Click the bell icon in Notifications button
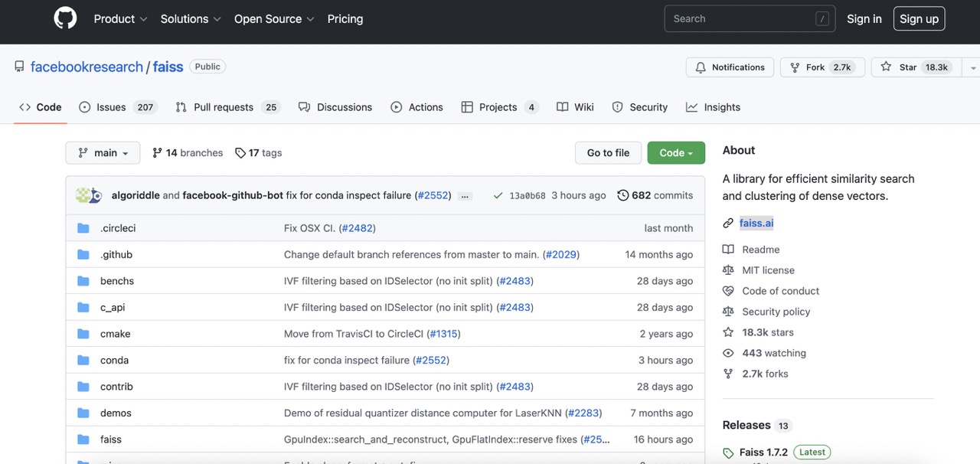980x464 pixels. pyautogui.click(x=700, y=67)
